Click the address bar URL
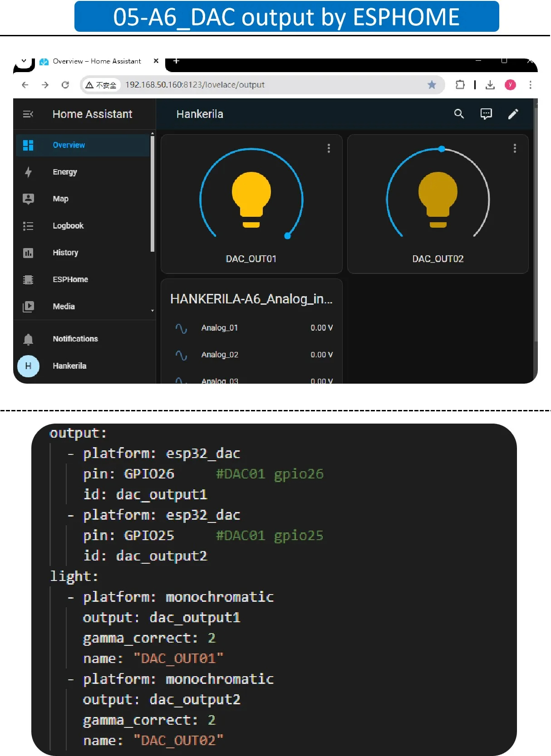This screenshot has height=756, width=551. tap(195, 85)
